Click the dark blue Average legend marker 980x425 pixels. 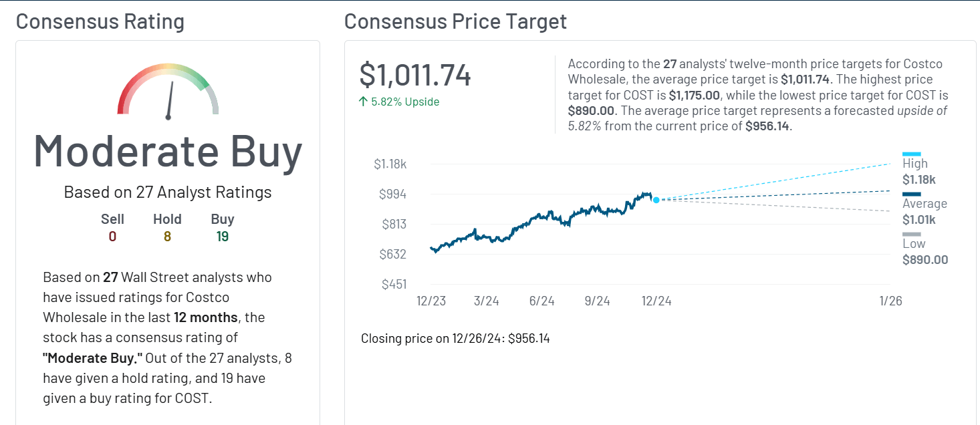pos(911,194)
